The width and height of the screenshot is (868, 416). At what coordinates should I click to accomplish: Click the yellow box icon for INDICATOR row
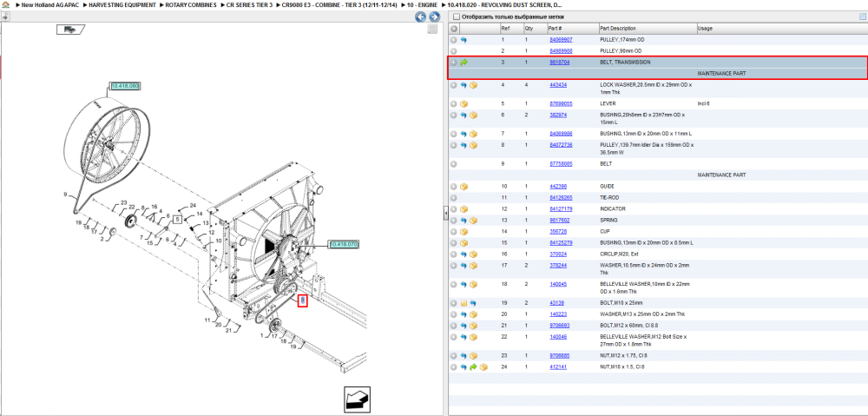click(x=464, y=209)
